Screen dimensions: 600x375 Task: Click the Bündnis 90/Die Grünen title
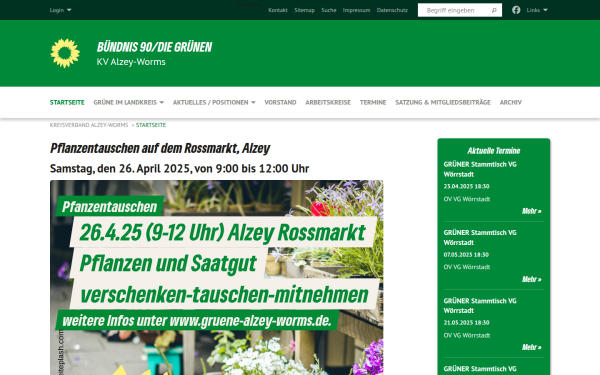pyautogui.click(x=154, y=47)
